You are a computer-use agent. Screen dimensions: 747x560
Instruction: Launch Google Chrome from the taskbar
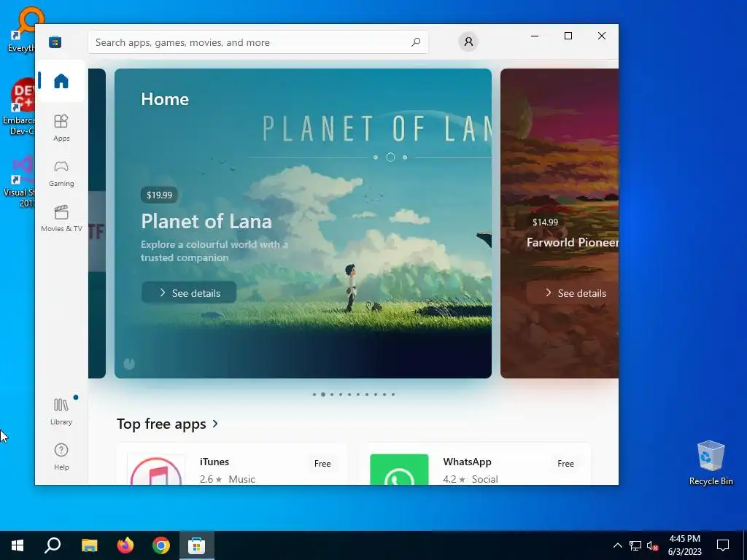[x=161, y=545]
